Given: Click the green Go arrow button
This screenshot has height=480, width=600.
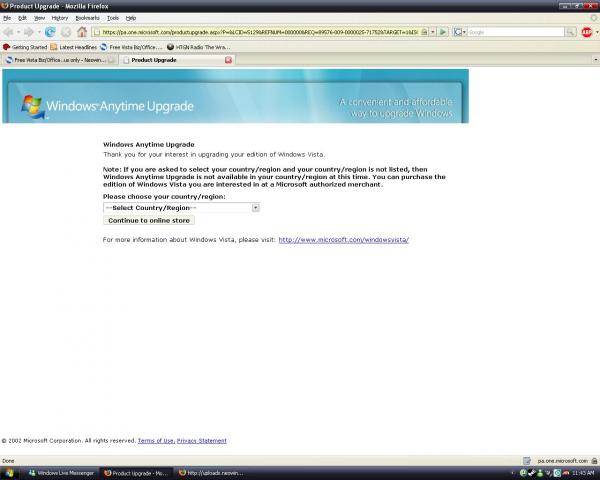Looking at the screenshot, I should point(443,32).
